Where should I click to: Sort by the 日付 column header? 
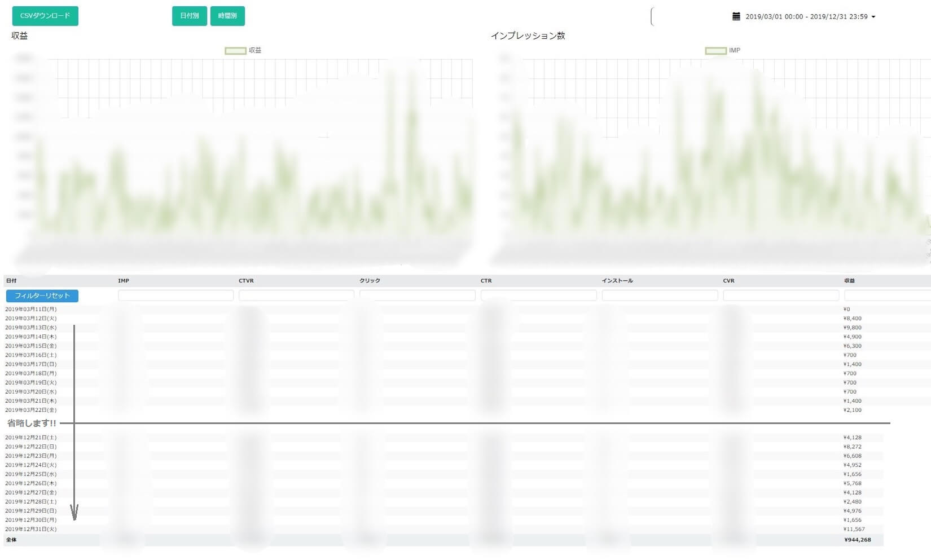(11, 281)
